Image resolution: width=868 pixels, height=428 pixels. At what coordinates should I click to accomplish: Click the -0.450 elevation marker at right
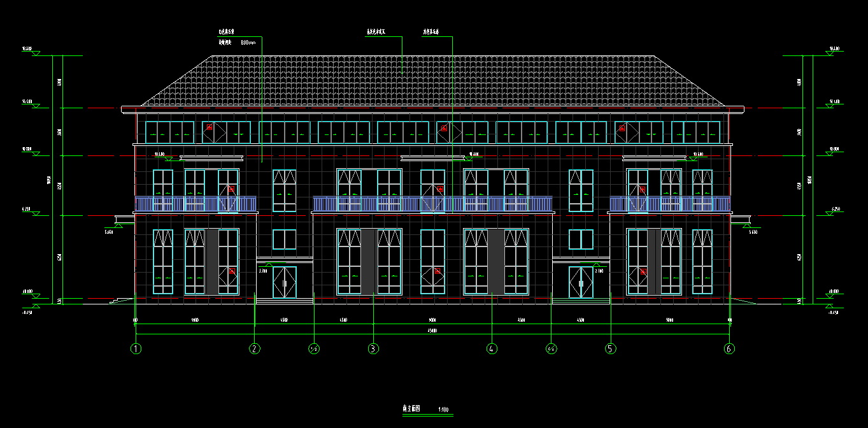click(x=833, y=313)
